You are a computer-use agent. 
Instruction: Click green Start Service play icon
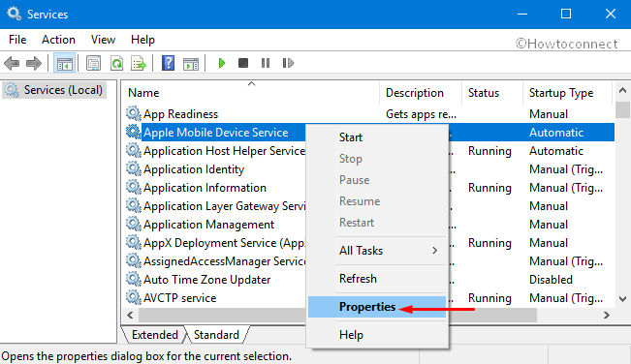click(x=221, y=63)
